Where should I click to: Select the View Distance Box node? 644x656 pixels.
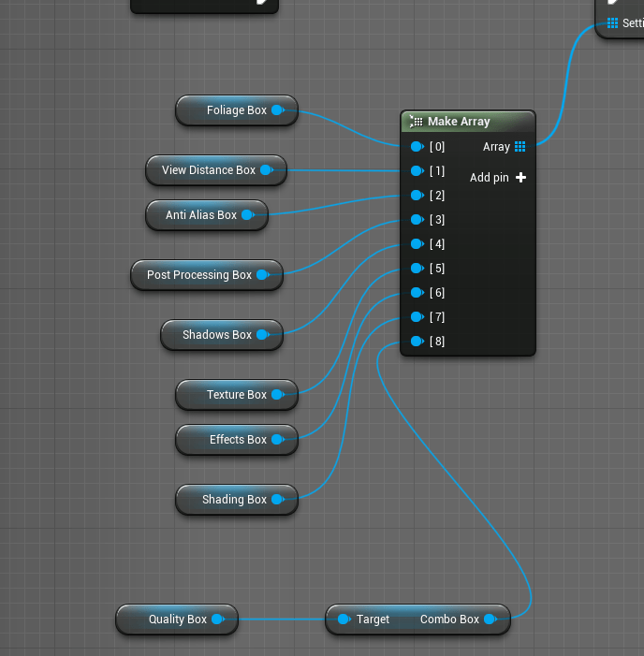coord(208,170)
